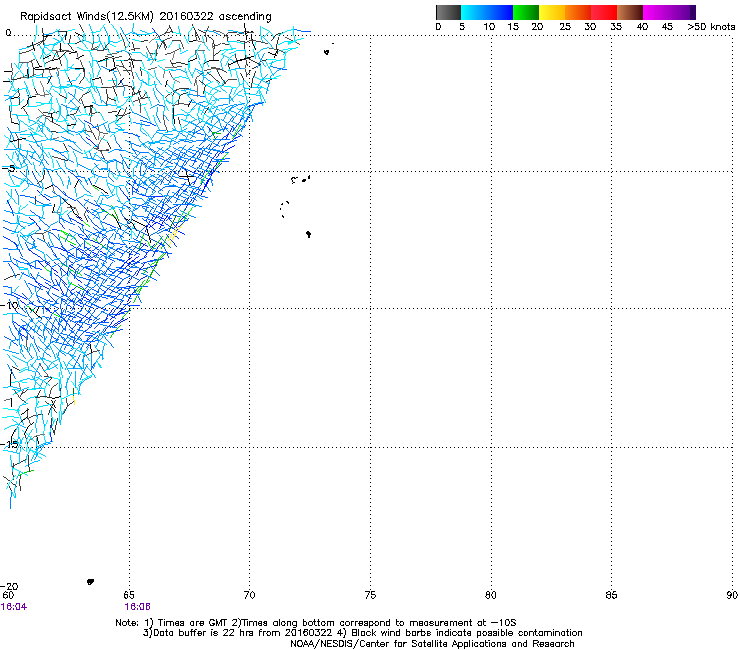740x650 pixels.
Task: Click the gray 0-5 knots color segment
Action: coord(448,12)
